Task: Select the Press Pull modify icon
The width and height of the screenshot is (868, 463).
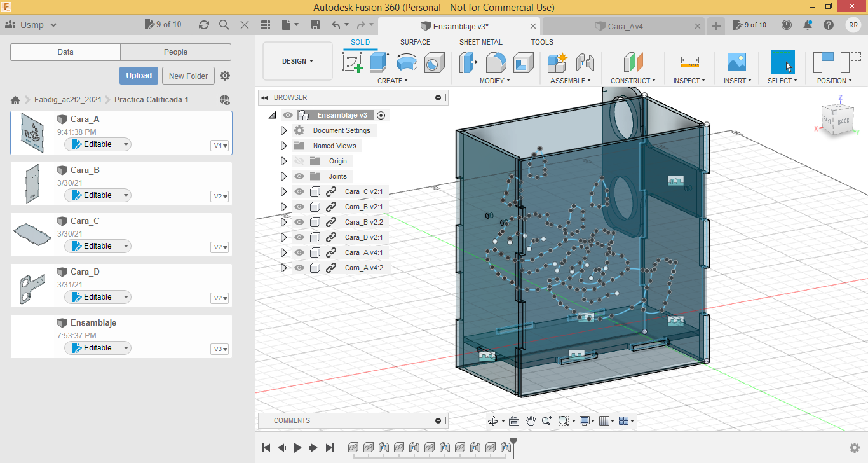Action: coord(469,62)
